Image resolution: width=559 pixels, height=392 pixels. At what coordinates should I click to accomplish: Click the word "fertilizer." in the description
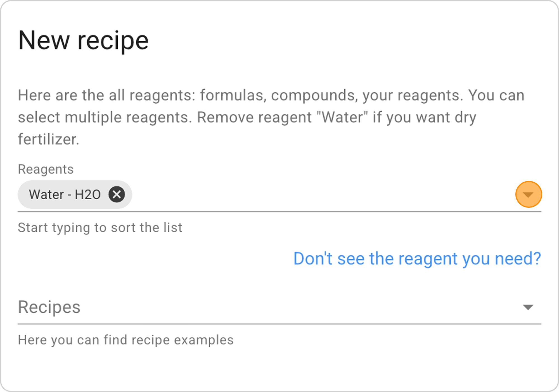coord(49,139)
